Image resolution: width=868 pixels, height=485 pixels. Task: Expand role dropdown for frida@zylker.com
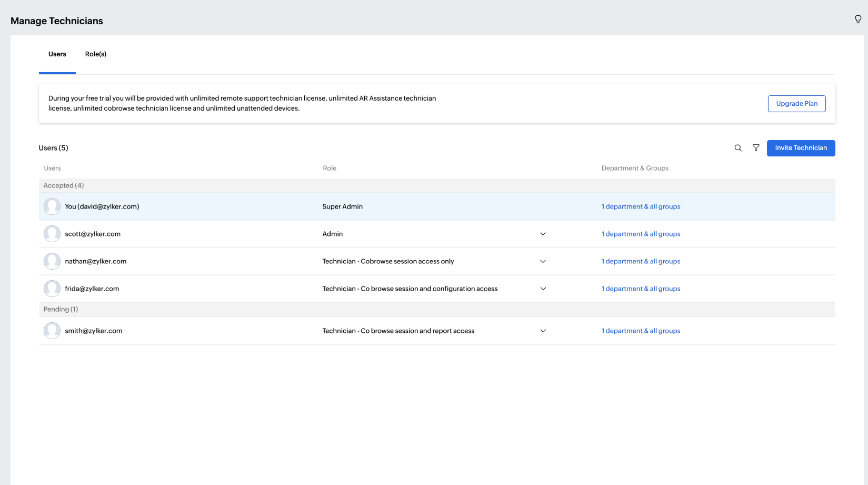(x=543, y=289)
